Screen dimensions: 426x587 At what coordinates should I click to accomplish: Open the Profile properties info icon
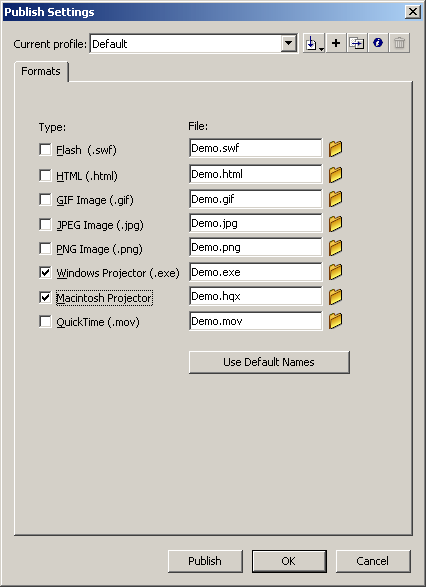coord(378,43)
